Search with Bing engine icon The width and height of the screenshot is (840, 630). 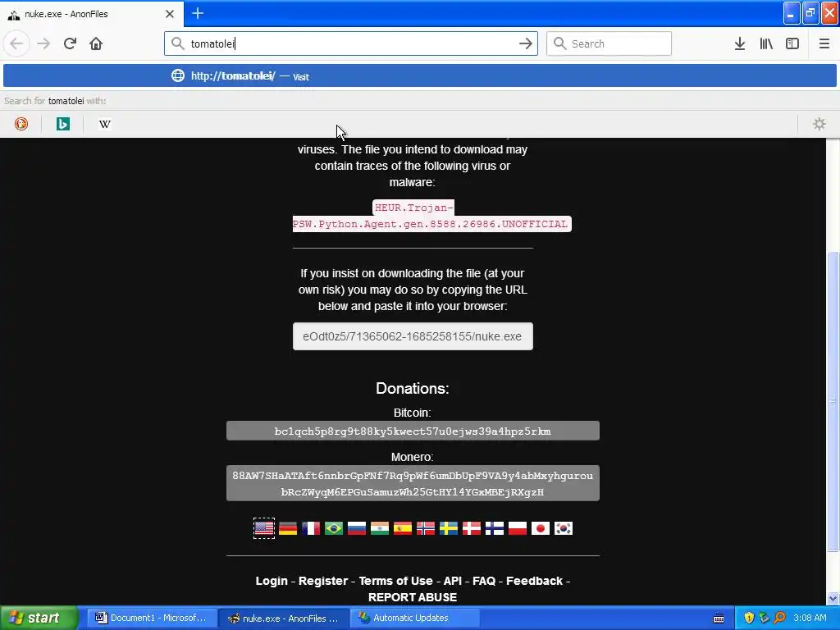pos(62,124)
